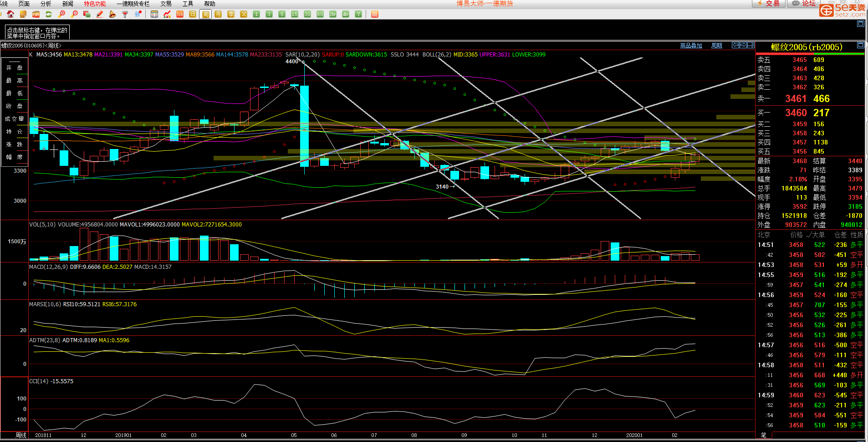Select the red pencil drawing tool
Screen dimensions: 868x442
pos(100,14)
